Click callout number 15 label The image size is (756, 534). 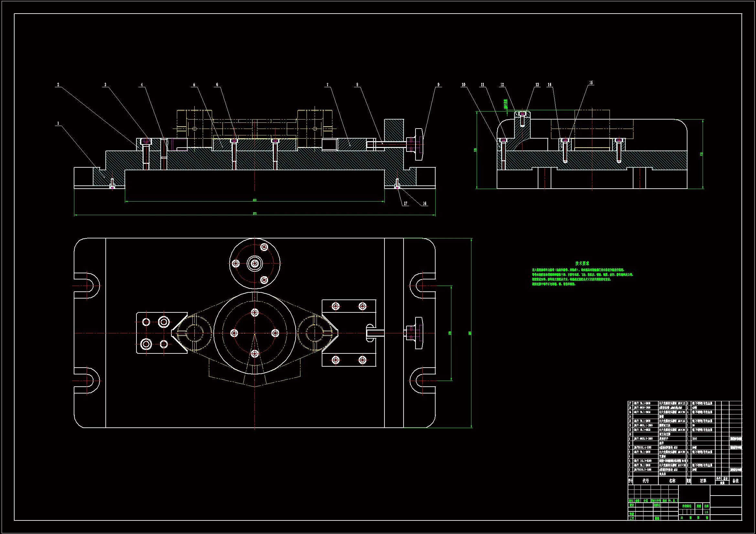[x=591, y=83]
